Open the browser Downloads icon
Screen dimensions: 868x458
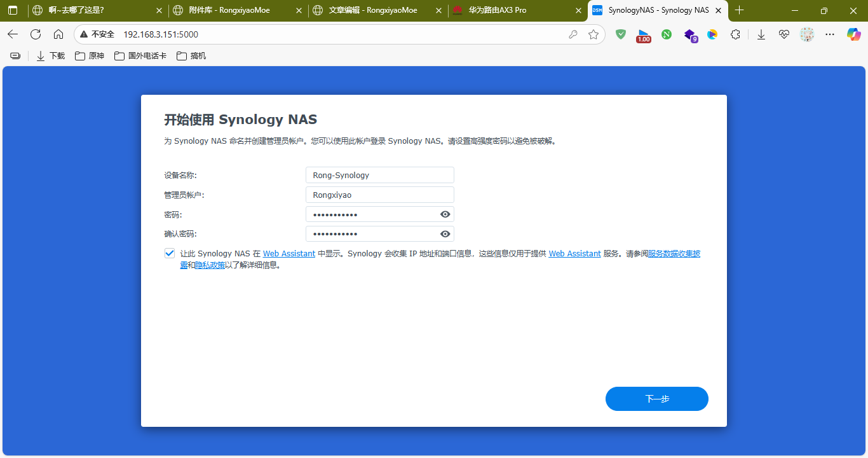tap(761, 34)
